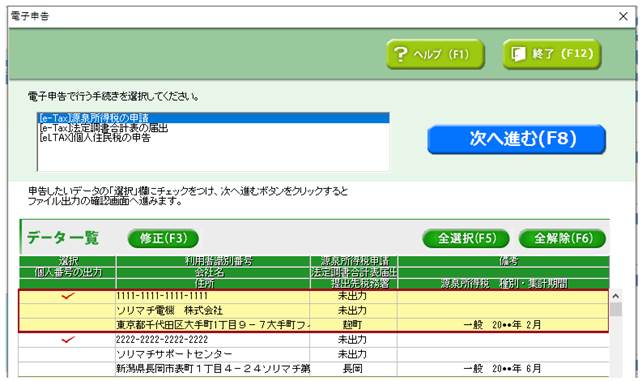Click 未出力 status in the 2222-2222-2222-2222 row
This screenshot has width=642, height=381.
pos(353,340)
